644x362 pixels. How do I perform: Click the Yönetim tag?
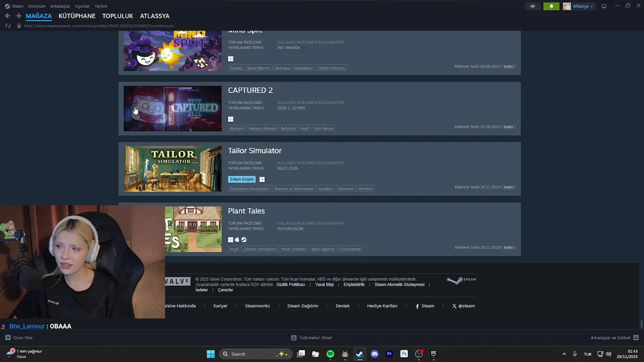click(x=365, y=189)
